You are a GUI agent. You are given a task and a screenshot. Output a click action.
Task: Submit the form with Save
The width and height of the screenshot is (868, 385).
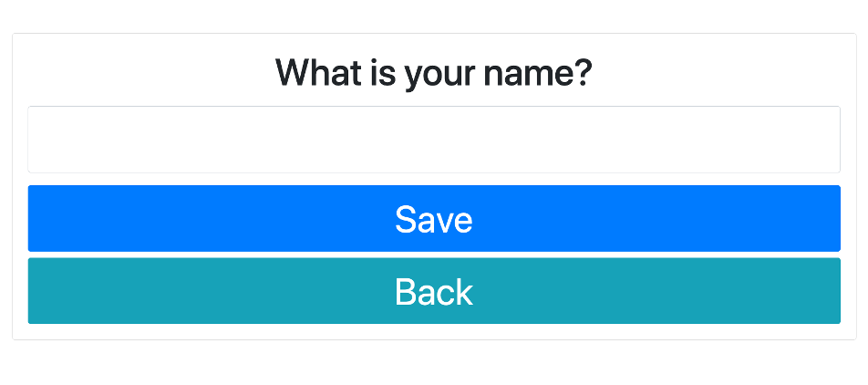tap(433, 219)
